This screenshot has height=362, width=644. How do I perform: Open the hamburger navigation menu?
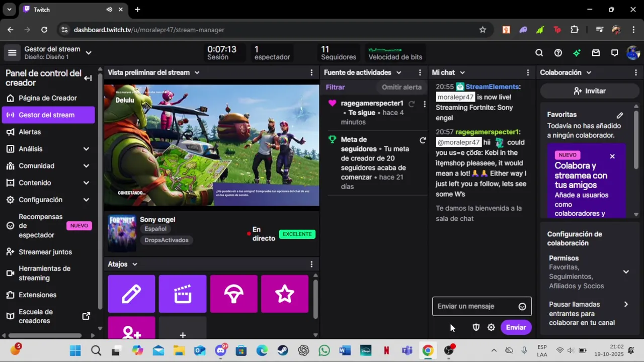point(12,53)
